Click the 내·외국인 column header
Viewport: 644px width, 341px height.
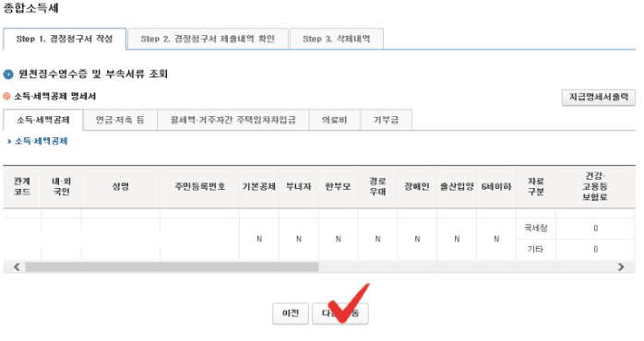(x=61, y=187)
